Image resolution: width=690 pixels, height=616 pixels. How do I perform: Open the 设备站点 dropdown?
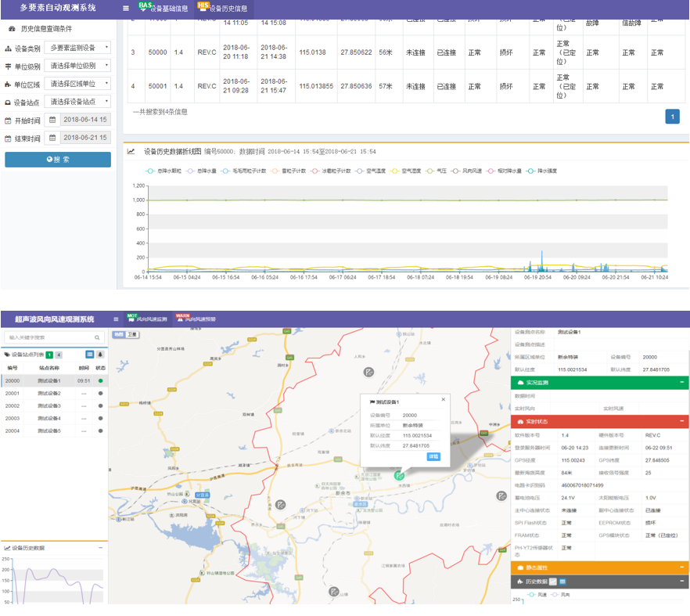click(x=78, y=102)
